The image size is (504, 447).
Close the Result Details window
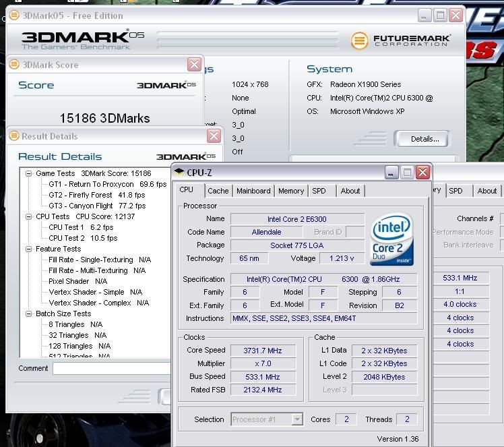214,136
